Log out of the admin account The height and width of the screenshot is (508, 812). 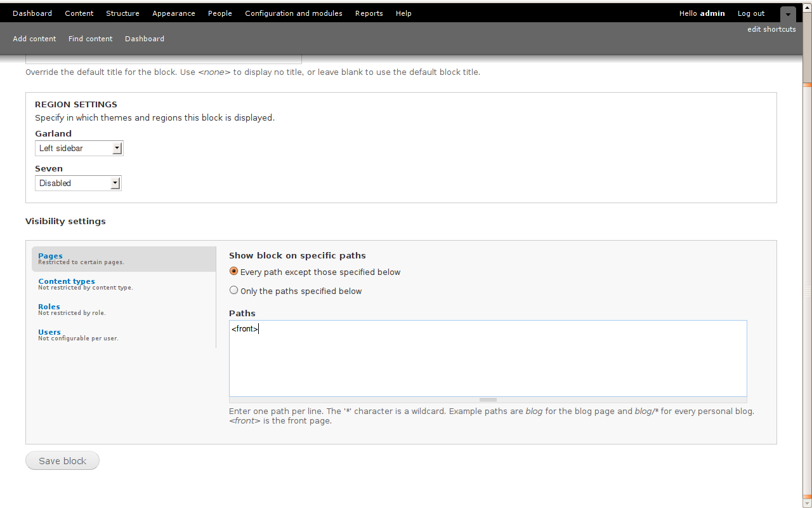click(750, 13)
